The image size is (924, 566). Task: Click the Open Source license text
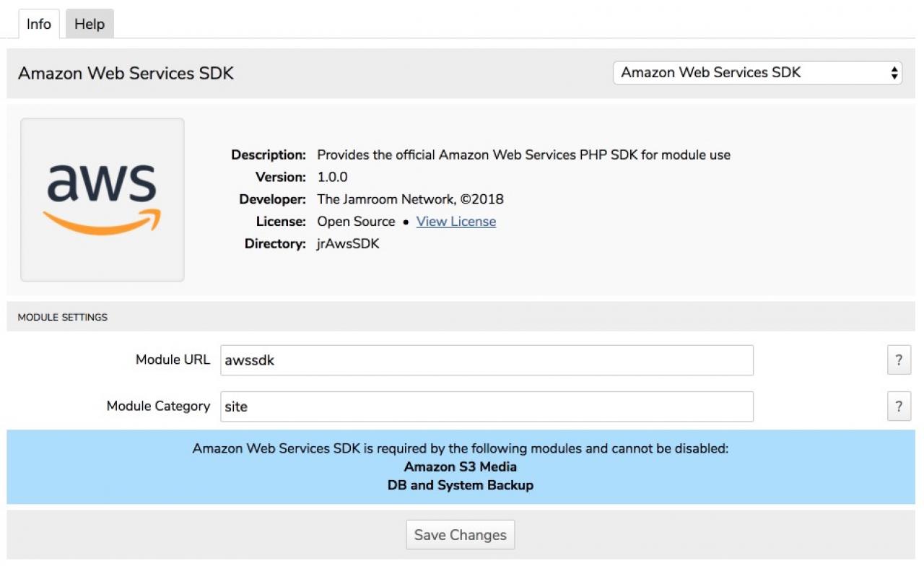coord(356,222)
